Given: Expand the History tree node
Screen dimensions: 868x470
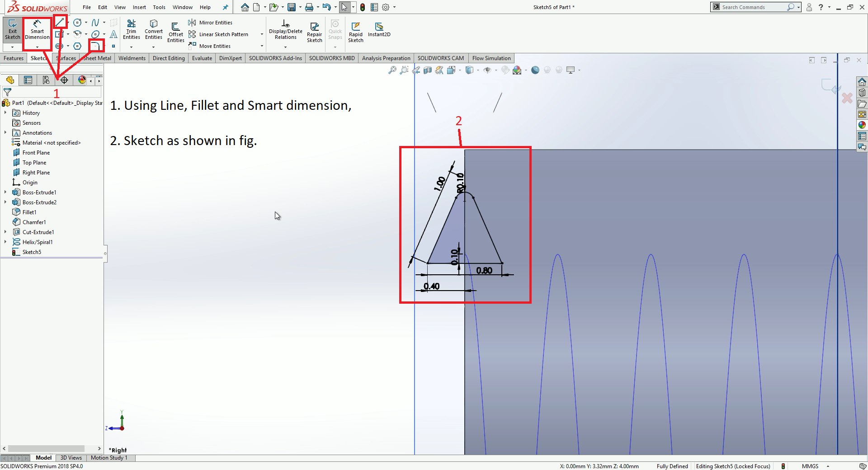Looking at the screenshot, I should [5, 113].
